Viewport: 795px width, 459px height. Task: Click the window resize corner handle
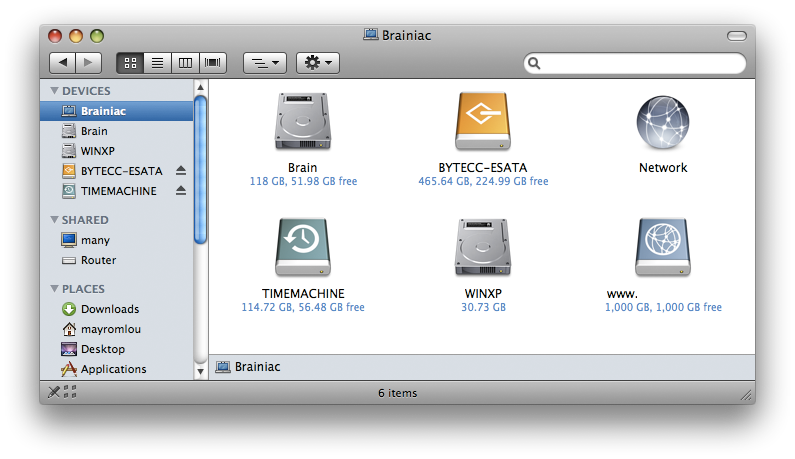[x=746, y=395]
